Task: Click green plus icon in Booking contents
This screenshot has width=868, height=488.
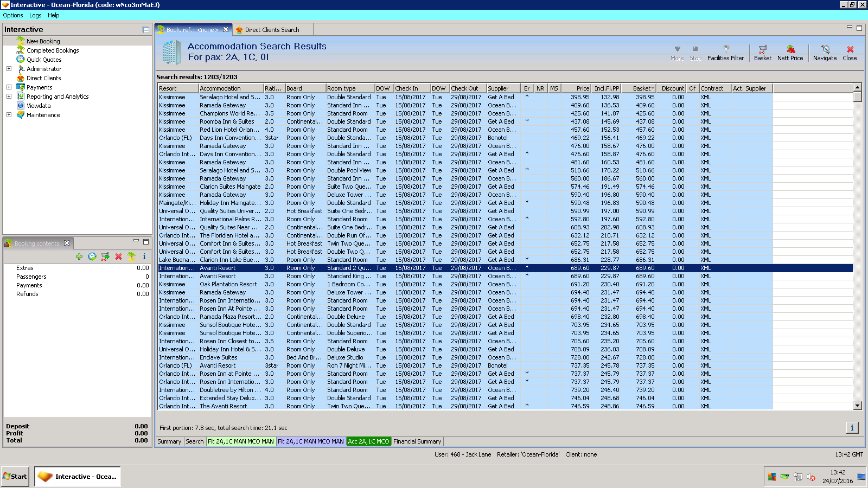Action: tap(79, 256)
